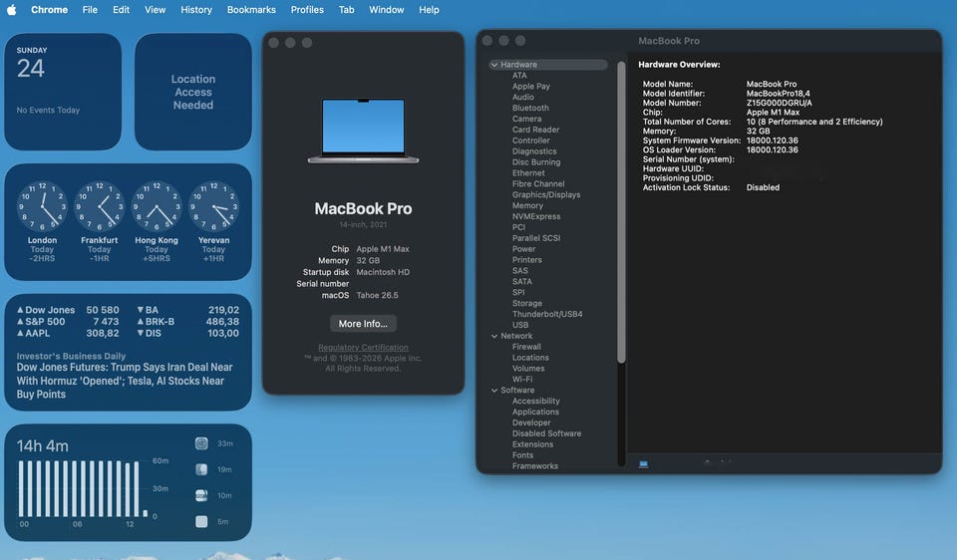Viewport: 957px width, 560px height.
Task: Click the Location Access Needed widget
Action: (x=192, y=92)
